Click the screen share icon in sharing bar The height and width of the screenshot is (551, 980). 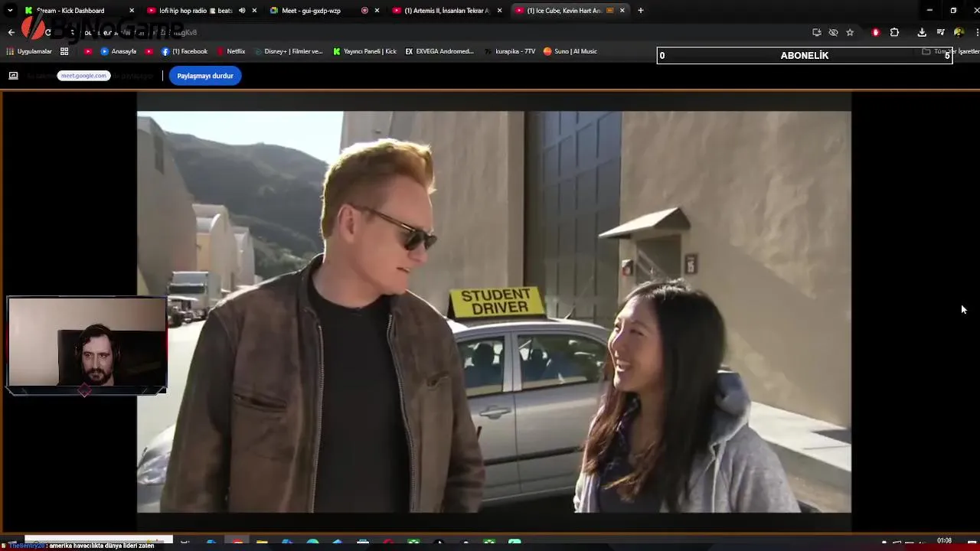(13, 76)
